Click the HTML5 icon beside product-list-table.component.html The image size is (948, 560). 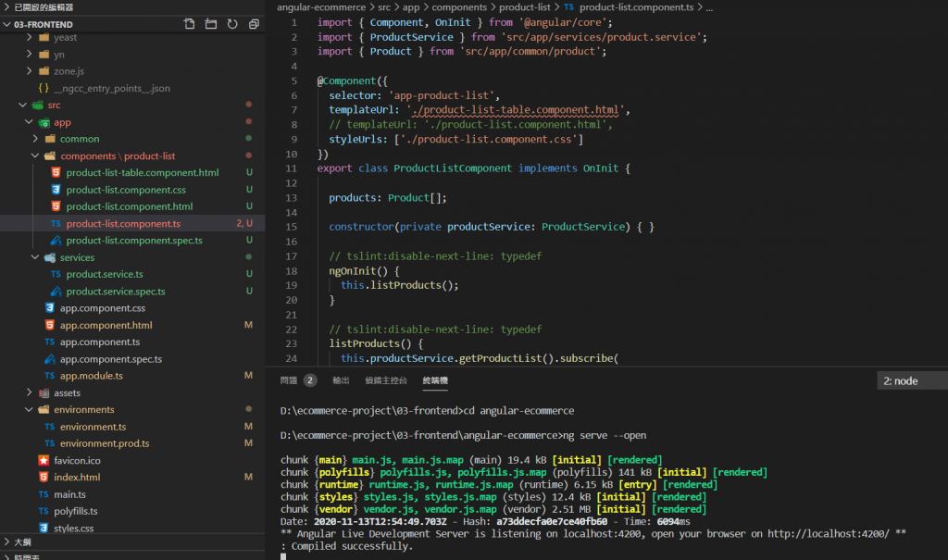click(56, 172)
